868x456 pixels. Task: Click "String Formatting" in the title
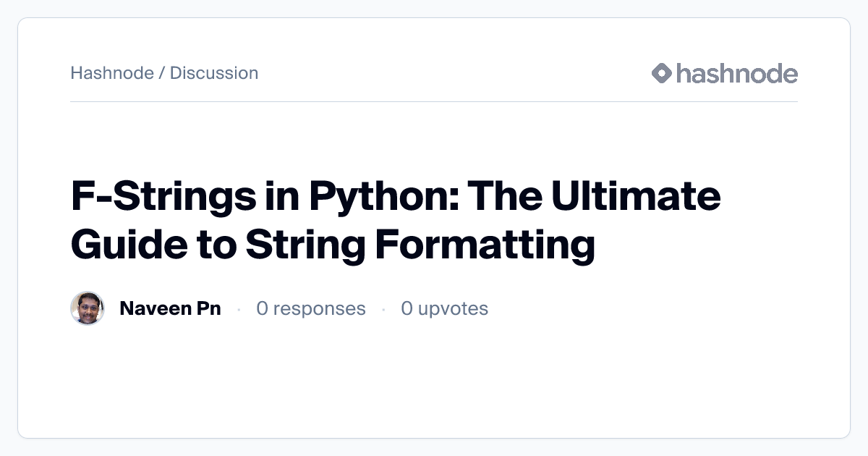[420, 245]
